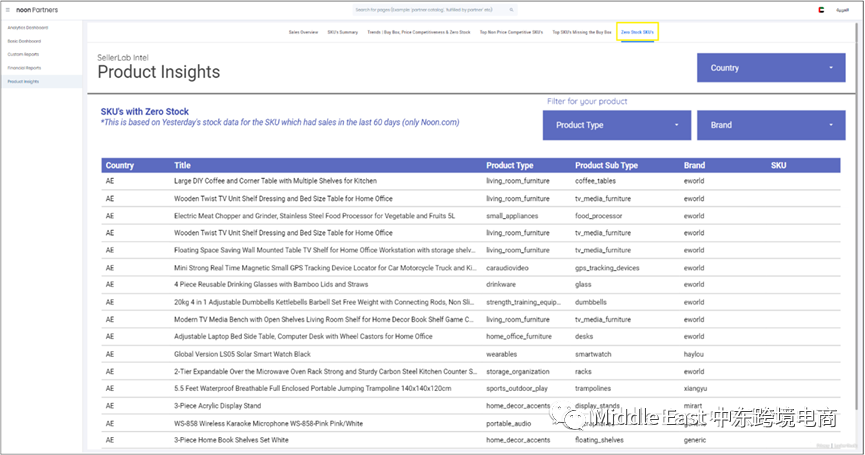Click the Brand column header
This screenshot has width=865, height=455.
point(694,165)
